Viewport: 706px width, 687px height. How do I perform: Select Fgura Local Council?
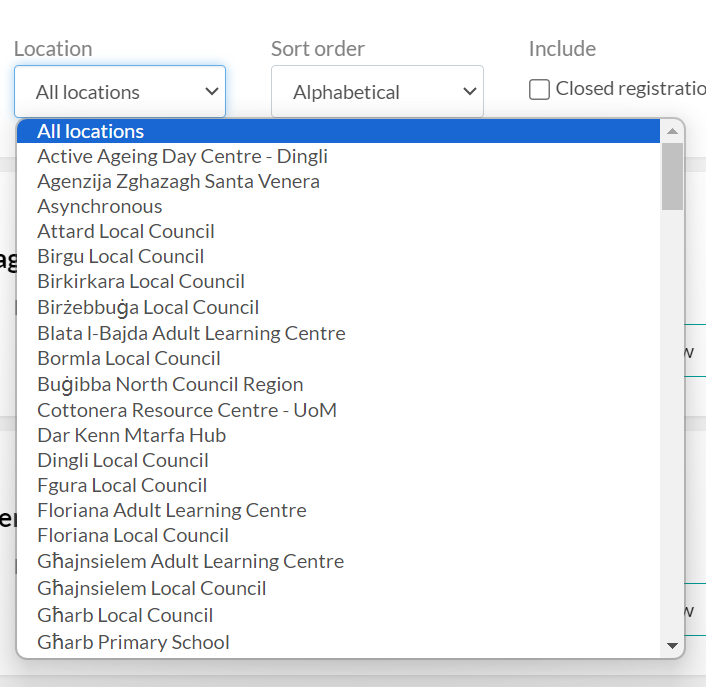(x=122, y=485)
